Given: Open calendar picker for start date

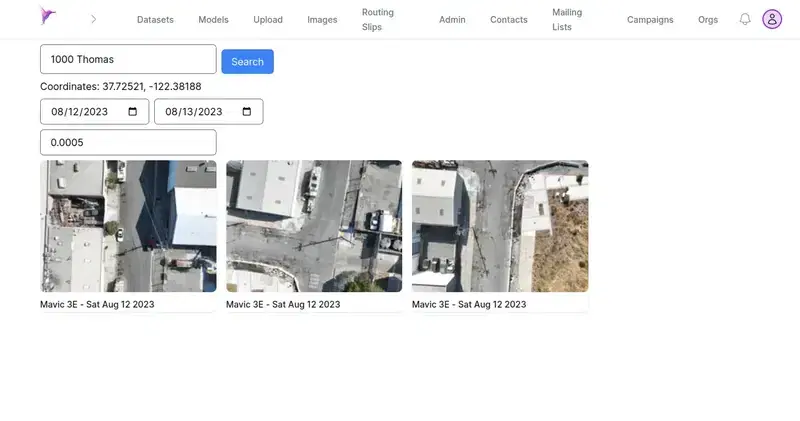Looking at the screenshot, I should (133, 112).
